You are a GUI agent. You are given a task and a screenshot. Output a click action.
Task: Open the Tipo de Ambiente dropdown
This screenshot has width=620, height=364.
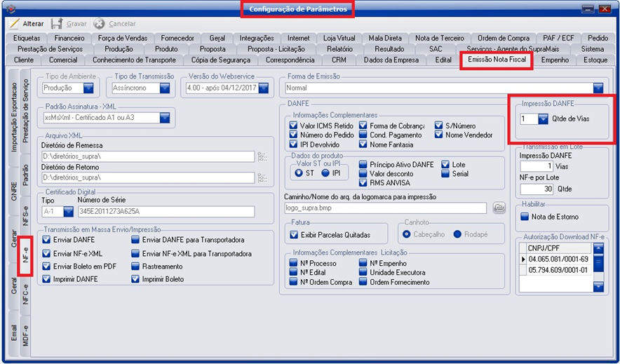pos(89,88)
